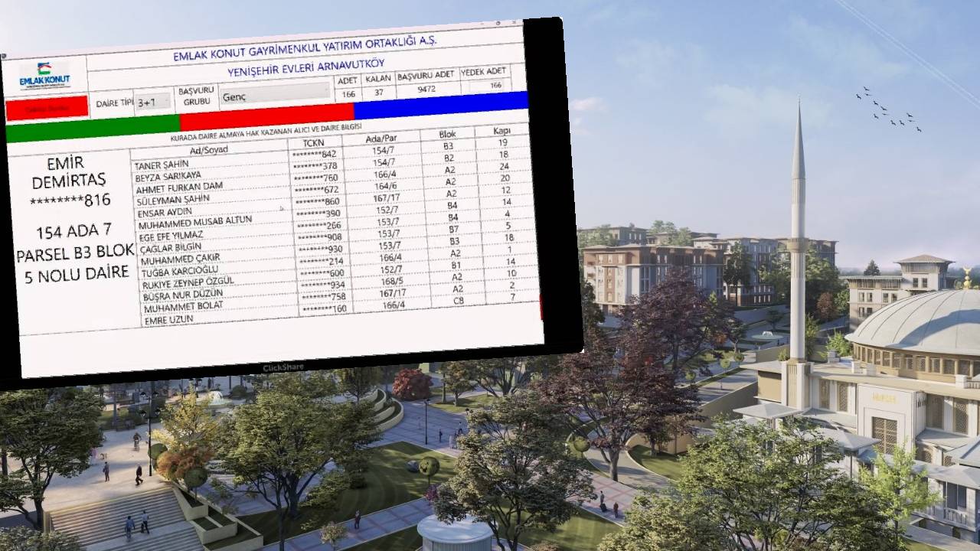Select the row MUHAMMED MUSAB ALTUN
Image resolution: width=980 pixels, height=551 pixels.
335,214
